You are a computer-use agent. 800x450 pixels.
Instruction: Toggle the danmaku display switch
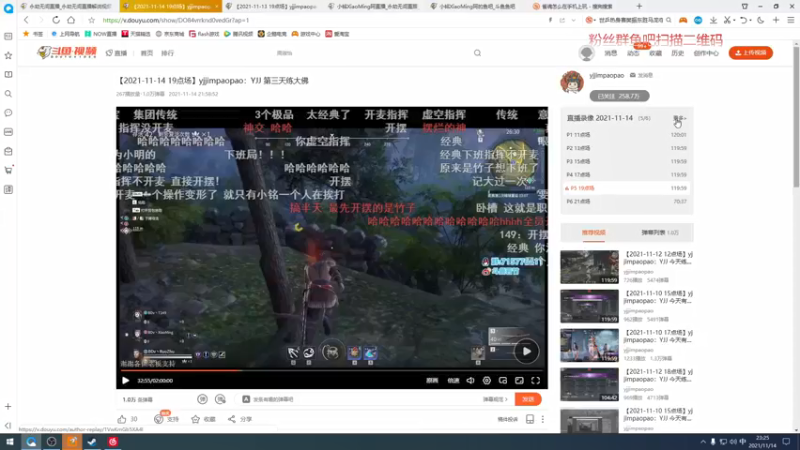(203, 399)
